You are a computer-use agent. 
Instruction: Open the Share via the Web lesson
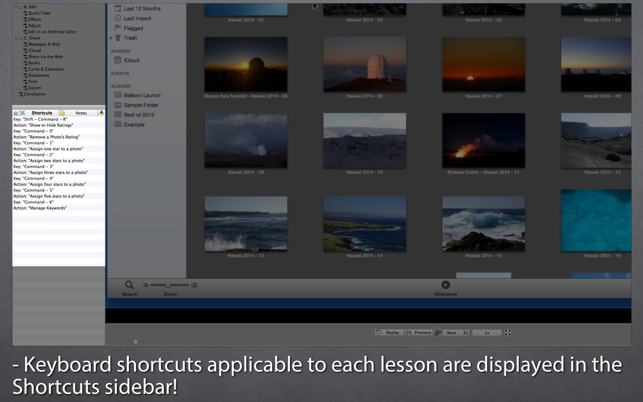[43, 57]
